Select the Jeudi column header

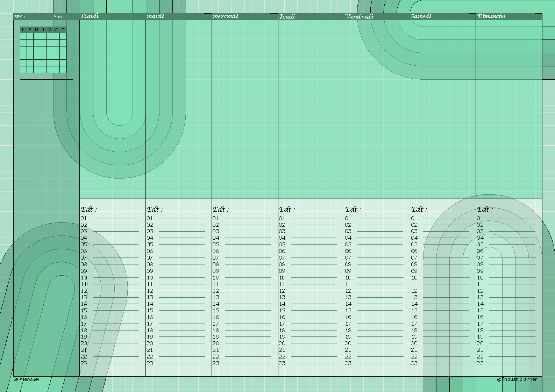click(287, 16)
